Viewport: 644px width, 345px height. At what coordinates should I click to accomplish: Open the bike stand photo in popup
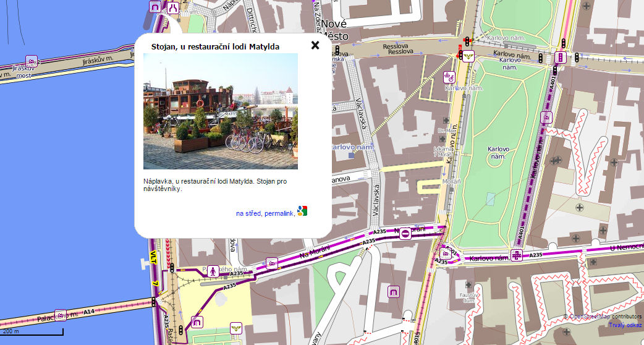221,111
